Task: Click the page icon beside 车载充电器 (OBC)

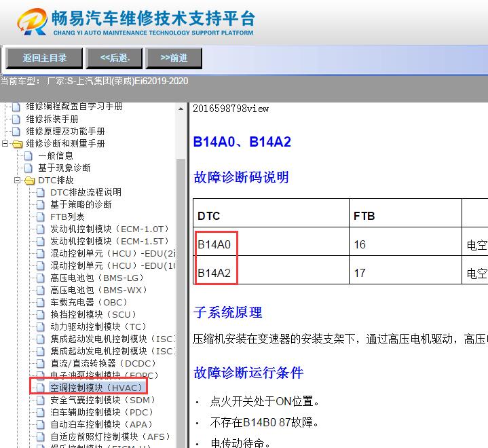Action: 41,303
